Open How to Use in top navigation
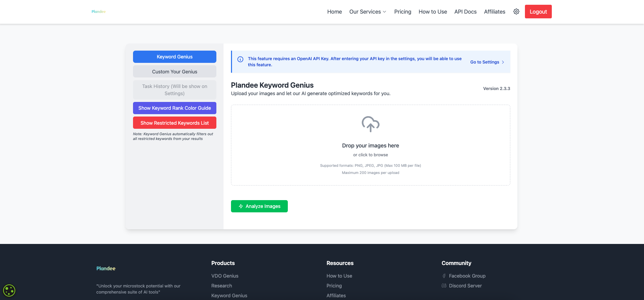 (433, 12)
